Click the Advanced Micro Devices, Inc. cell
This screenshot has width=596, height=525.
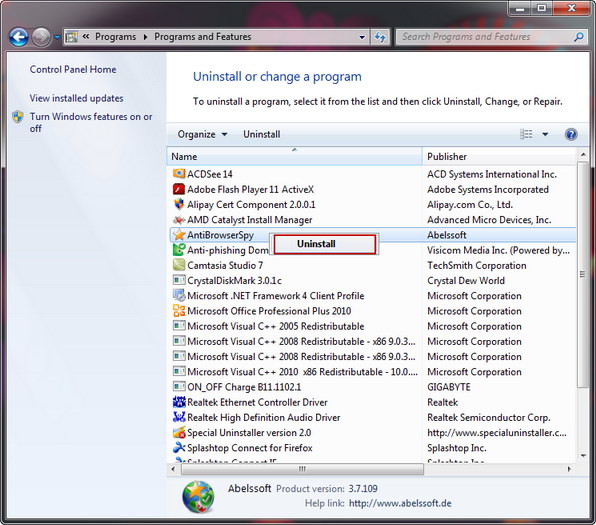[489, 220]
